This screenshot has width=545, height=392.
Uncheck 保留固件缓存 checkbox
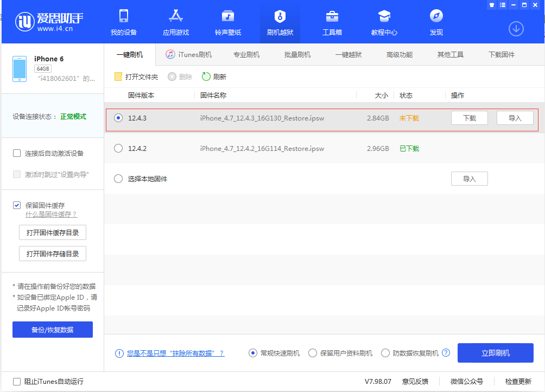tap(17, 205)
